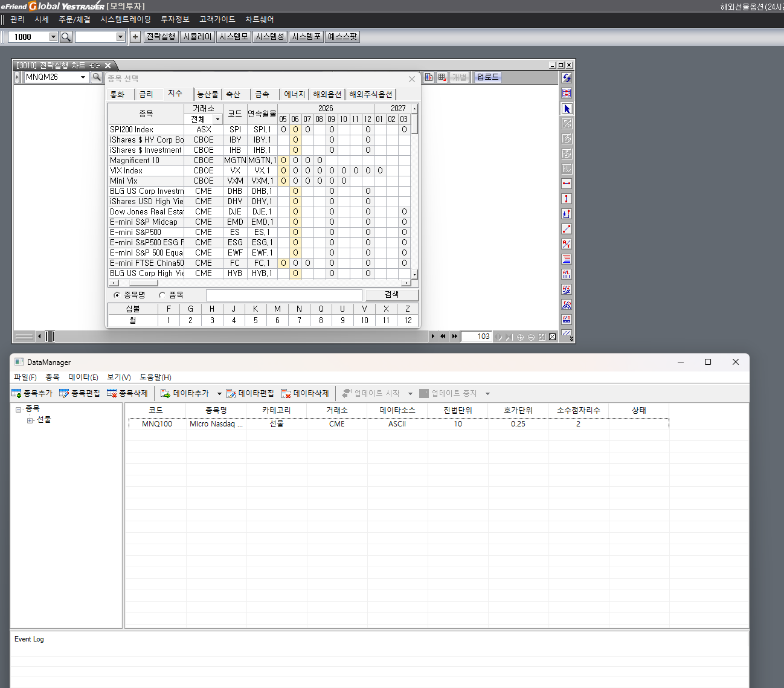This screenshot has height=688, width=784.
Task: Click the symbol search text field
Action: [284, 295]
